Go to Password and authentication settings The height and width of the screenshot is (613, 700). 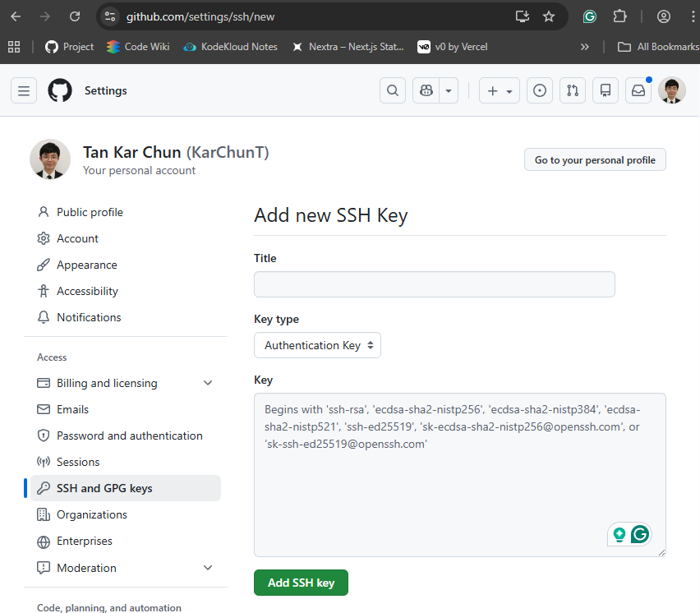coord(129,436)
